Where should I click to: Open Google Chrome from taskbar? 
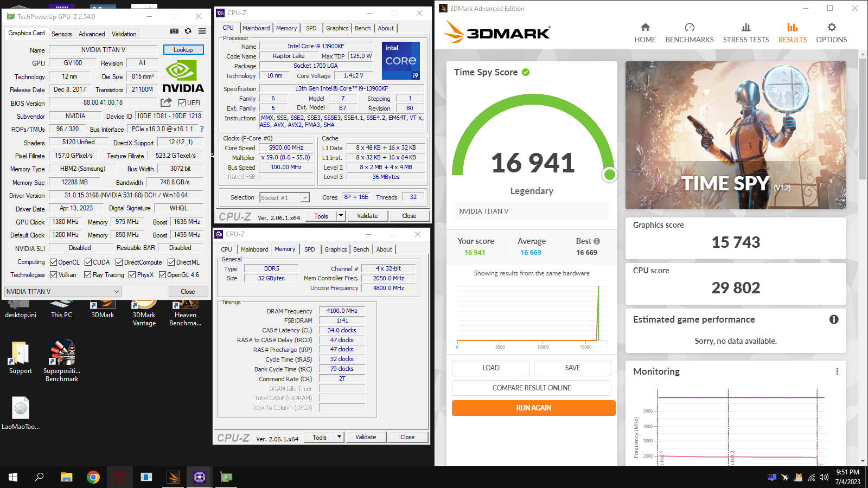coord(93,477)
